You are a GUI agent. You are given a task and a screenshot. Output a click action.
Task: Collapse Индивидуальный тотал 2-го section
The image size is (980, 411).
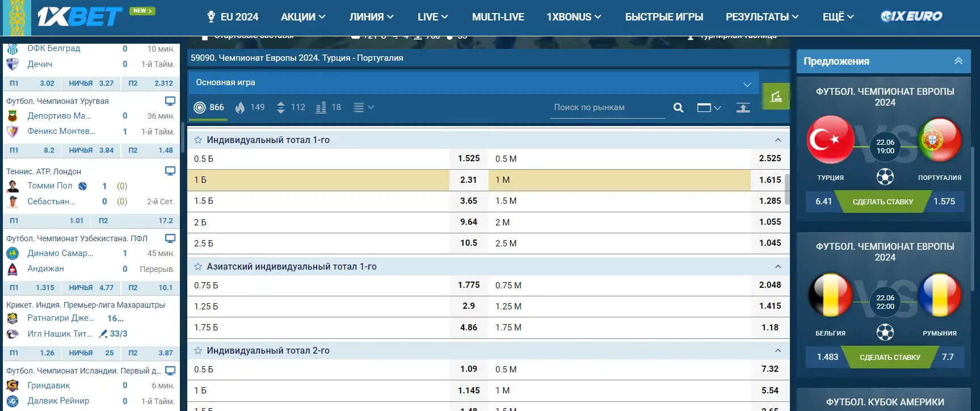(778, 351)
